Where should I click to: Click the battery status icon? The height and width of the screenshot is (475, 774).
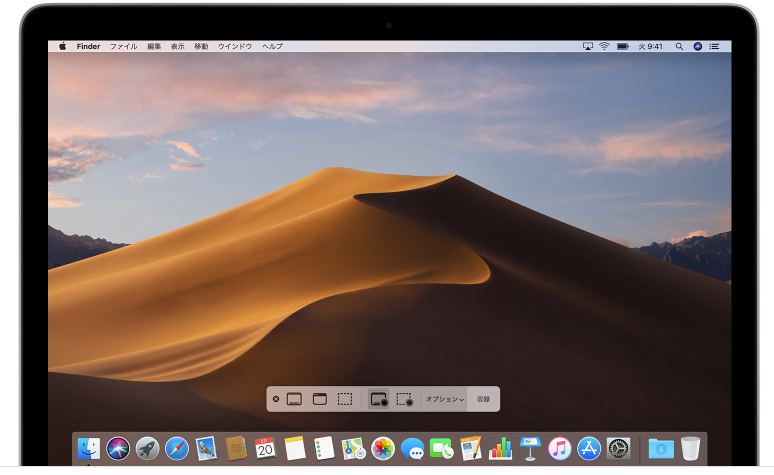coord(623,46)
